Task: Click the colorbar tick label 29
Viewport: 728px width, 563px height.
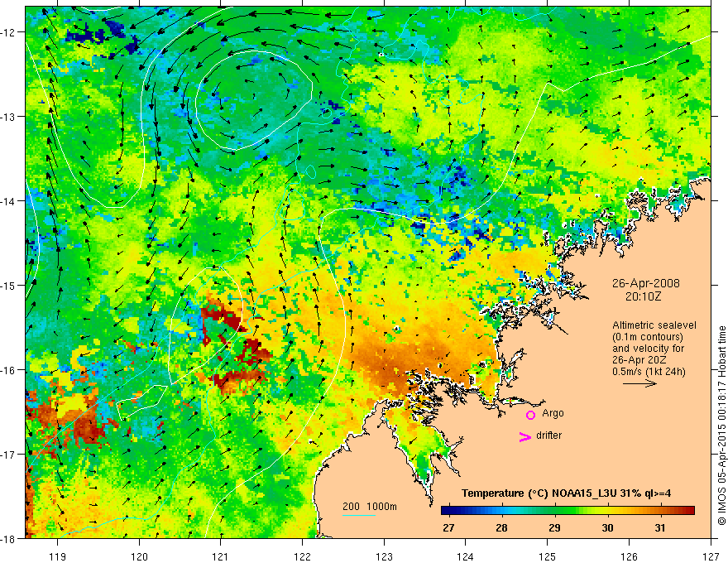Action: pos(554,527)
